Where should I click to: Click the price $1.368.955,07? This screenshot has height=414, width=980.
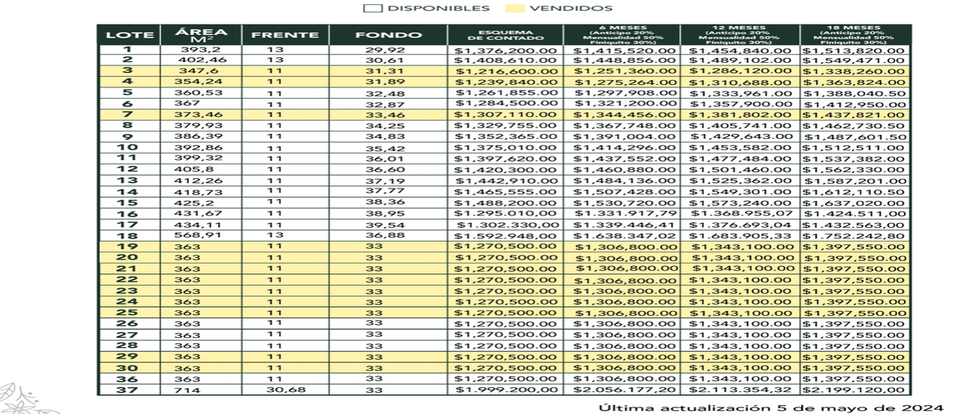(x=741, y=213)
